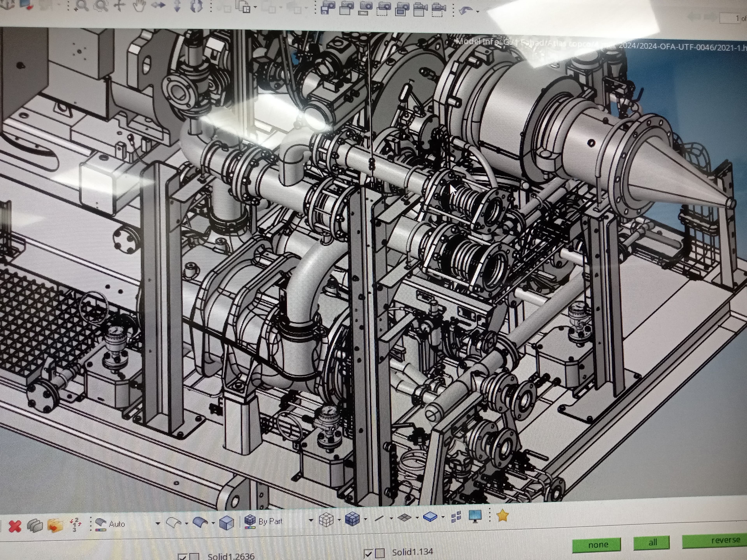This screenshot has width=747, height=560.
Task: Click the save snapshot camera icon
Action: (x=328, y=7)
